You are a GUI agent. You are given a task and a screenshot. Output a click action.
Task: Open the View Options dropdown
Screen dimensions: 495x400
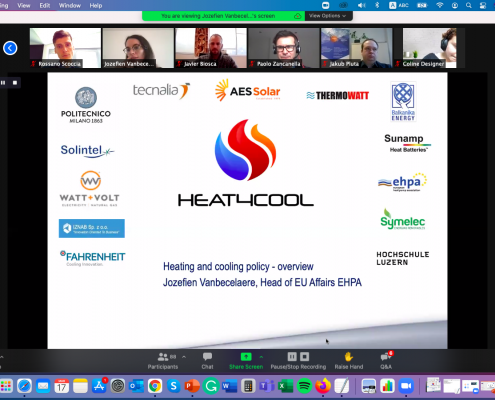click(x=328, y=16)
